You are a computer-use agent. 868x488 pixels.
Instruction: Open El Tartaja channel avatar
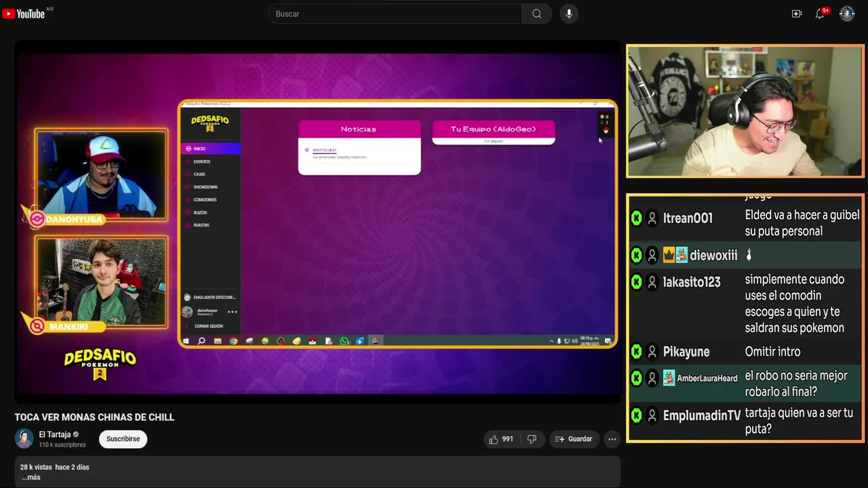click(24, 439)
